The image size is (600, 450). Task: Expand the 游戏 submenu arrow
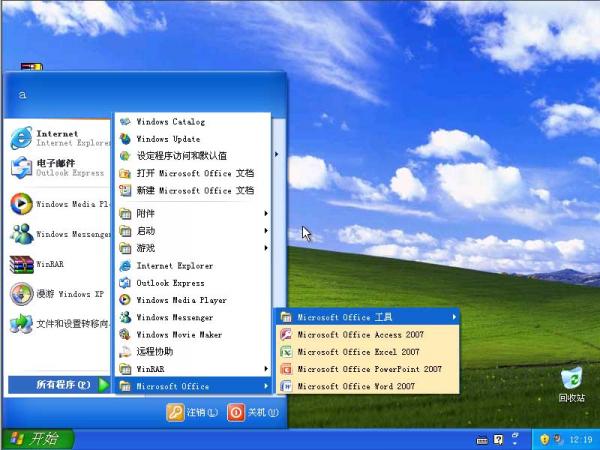(x=266, y=248)
